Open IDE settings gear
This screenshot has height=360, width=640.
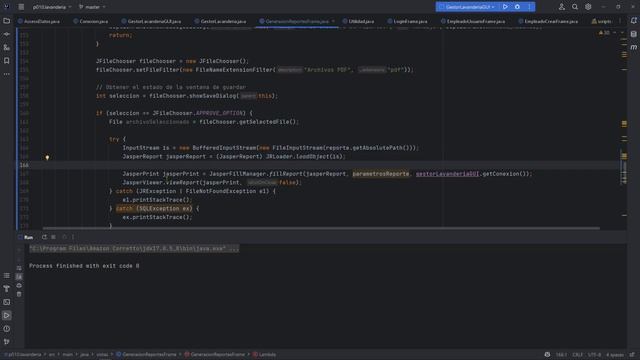pyautogui.click(x=588, y=7)
